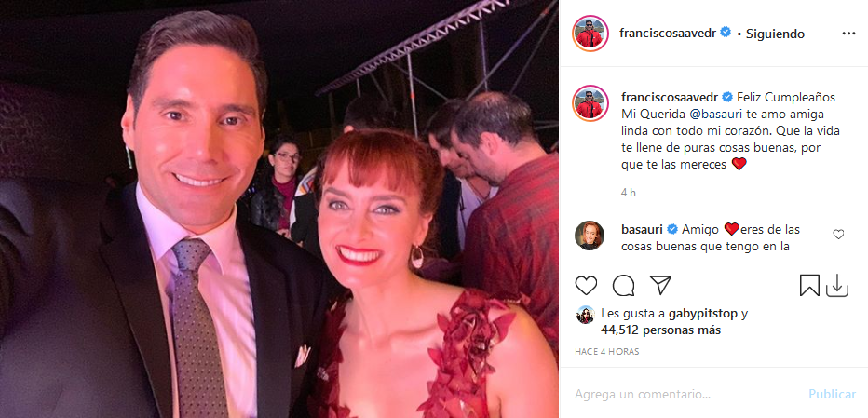This screenshot has width=868, height=418.
Task: Like basauri's comment with small heart
Action: 838,235
